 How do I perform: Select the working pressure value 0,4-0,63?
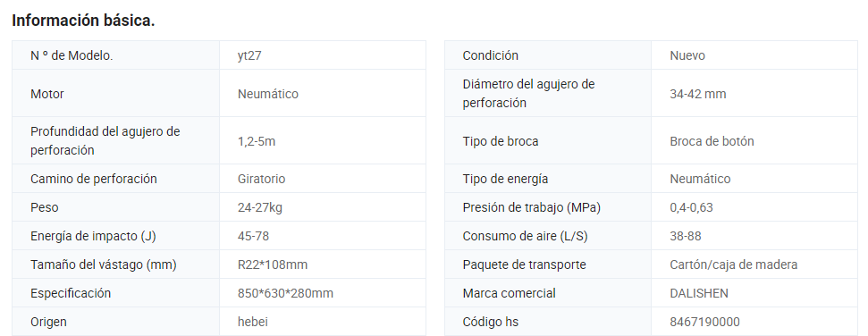[691, 207]
